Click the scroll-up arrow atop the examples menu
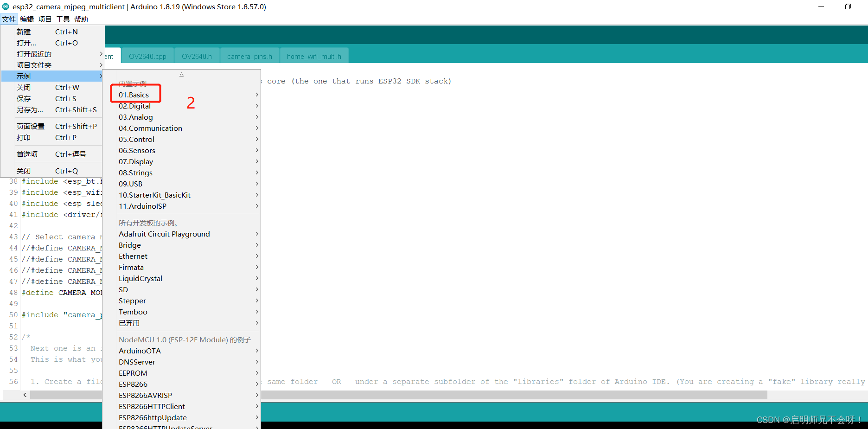The height and width of the screenshot is (429, 868). pos(181,74)
